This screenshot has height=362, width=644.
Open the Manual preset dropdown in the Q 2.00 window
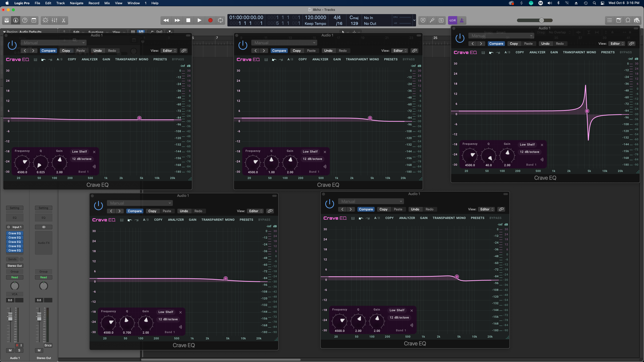(x=371, y=201)
